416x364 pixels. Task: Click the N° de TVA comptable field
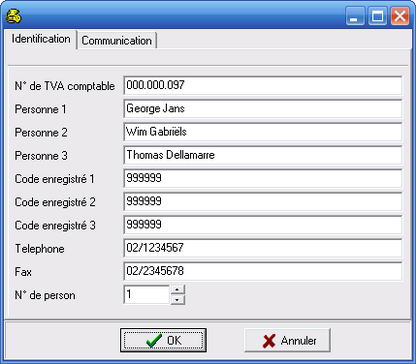263,86
